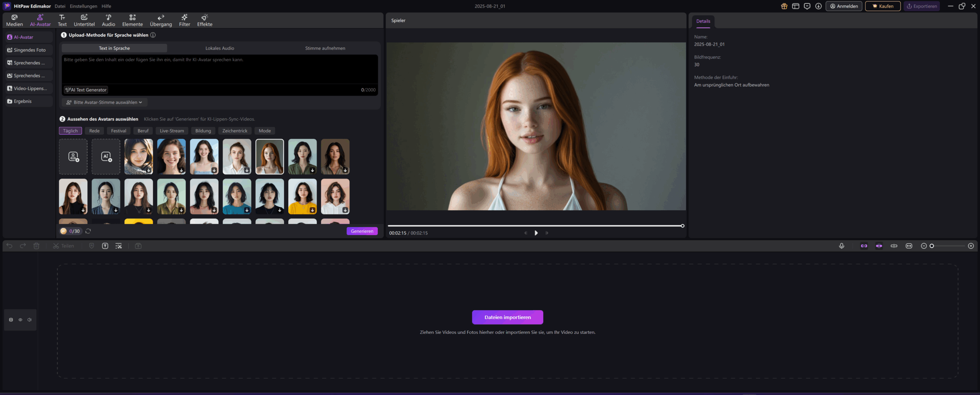Step to the previous frame
Image resolution: width=980 pixels, height=395 pixels.
tap(526, 233)
